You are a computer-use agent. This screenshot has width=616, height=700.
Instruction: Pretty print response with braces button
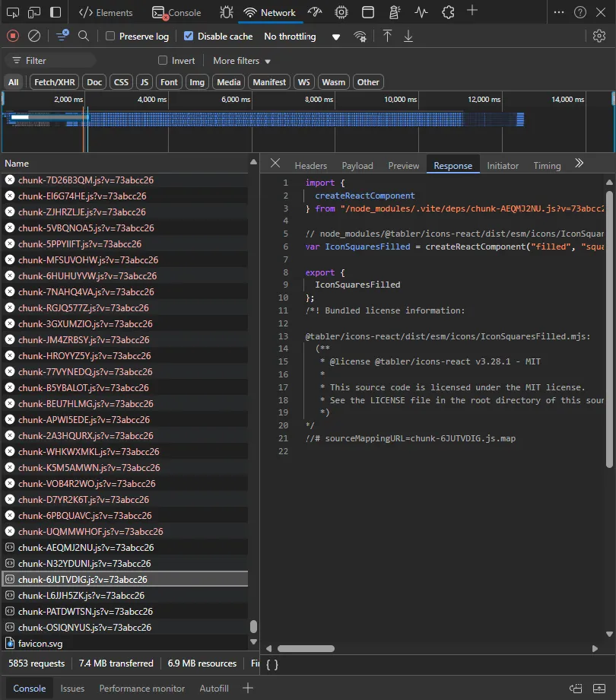tap(272, 664)
